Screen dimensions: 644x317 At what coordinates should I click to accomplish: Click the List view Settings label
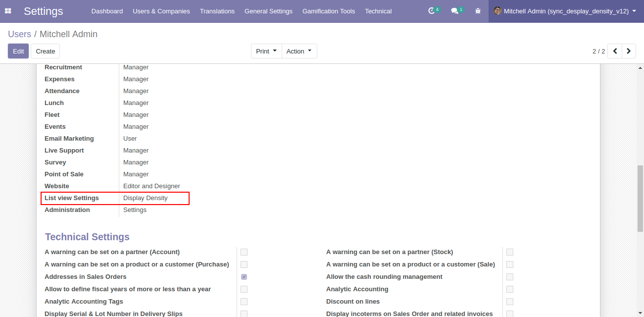[72, 198]
